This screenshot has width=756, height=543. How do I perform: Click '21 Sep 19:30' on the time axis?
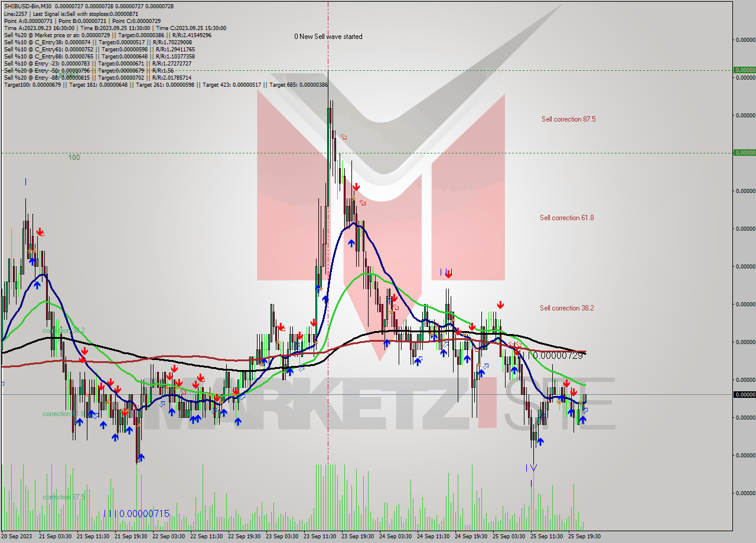pos(131,537)
